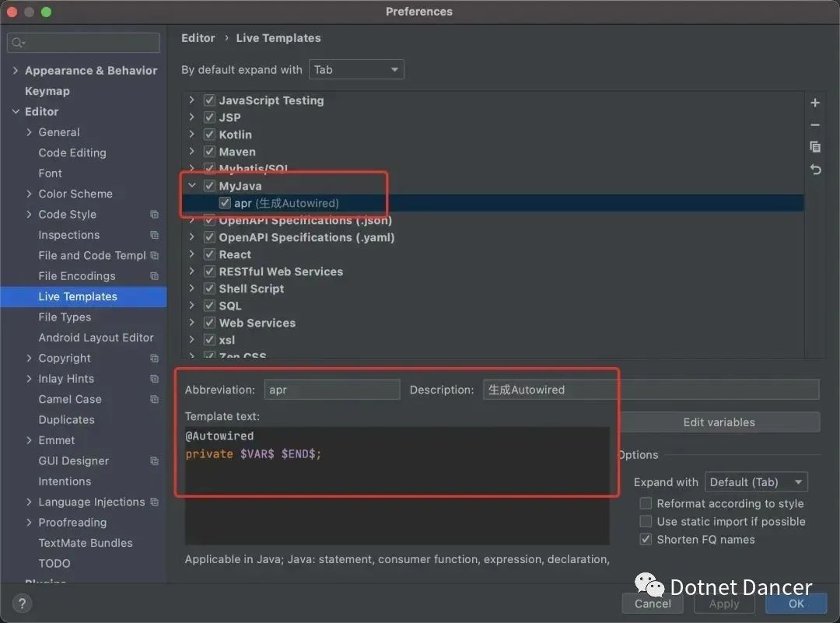Expand the Proofreading sidebar node
This screenshot has width=840, height=623.
pos(29,523)
